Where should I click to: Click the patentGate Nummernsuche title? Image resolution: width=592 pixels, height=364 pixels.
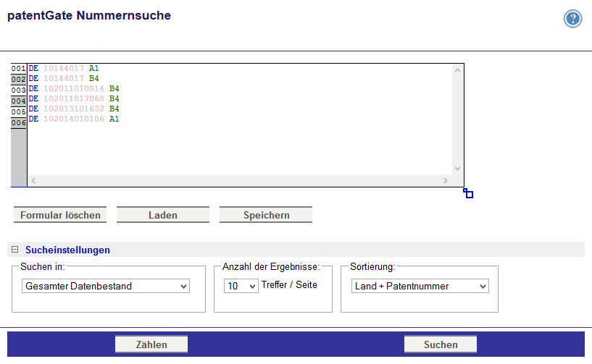[89, 15]
